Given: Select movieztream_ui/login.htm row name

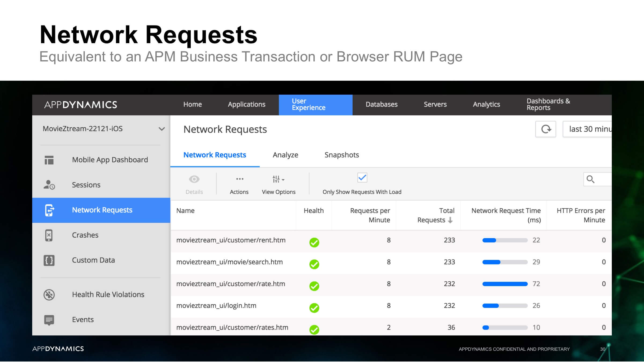Looking at the screenshot, I should point(216,306).
